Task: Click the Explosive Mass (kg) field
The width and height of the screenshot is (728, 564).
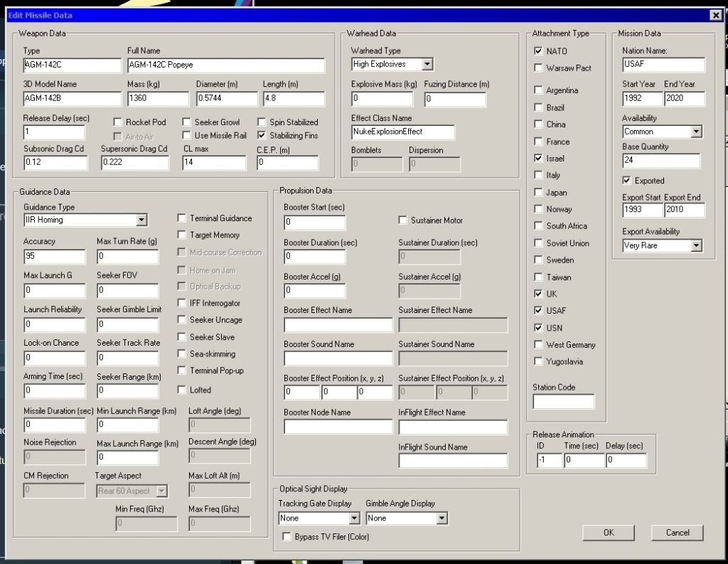Action: (x=382, y=98)
